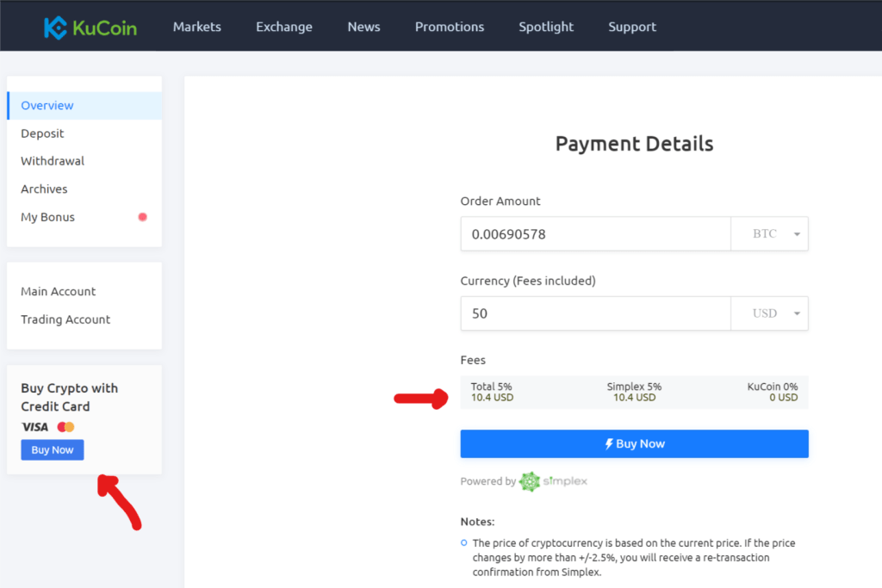This screenshot has width=882, height=588.
Task: Click the KuCoin logo in the header
Action: pos(90,26)
